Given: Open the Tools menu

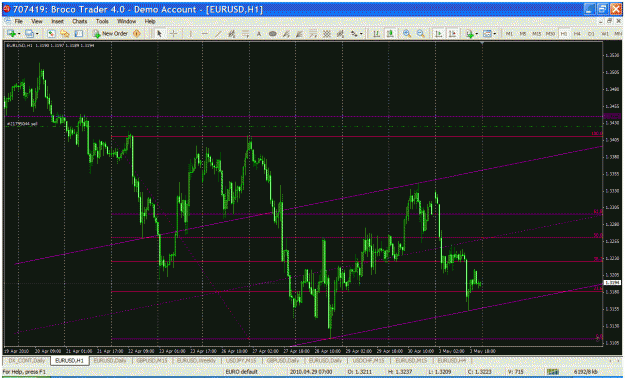Looking at the screenshot, I should (102, 21).
